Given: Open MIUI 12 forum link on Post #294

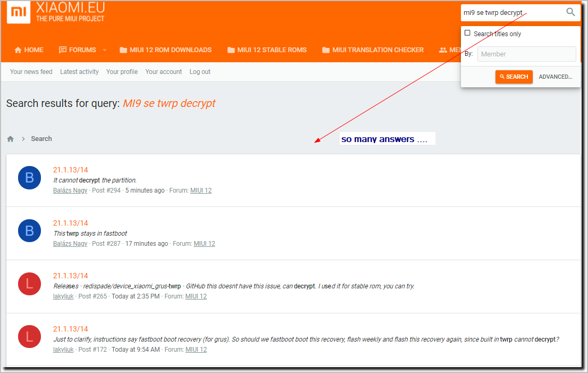Looking at the screenshot, I should (x=201, y=190).
